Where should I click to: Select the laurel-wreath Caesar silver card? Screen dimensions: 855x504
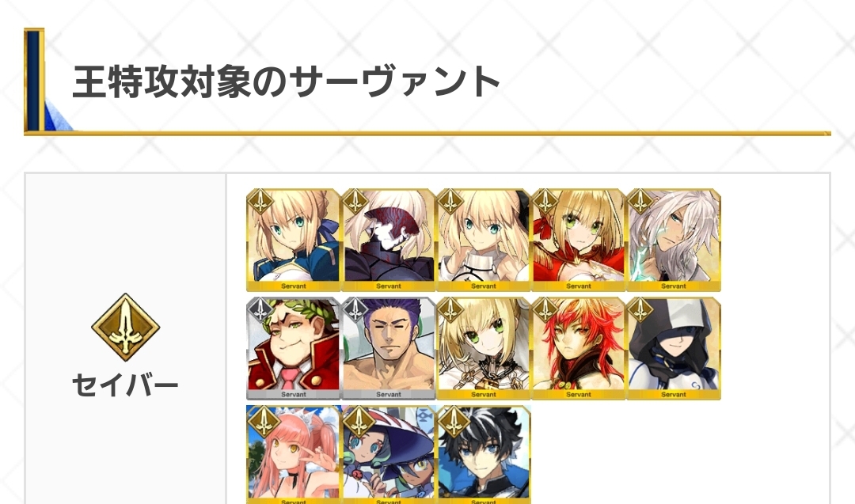coord(294,349)
